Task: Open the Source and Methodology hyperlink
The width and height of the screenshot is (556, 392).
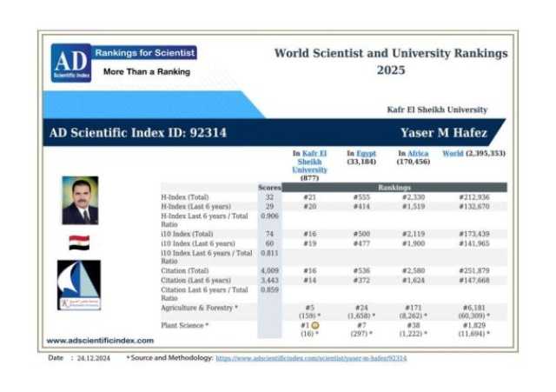Action: tap(311, 358)
